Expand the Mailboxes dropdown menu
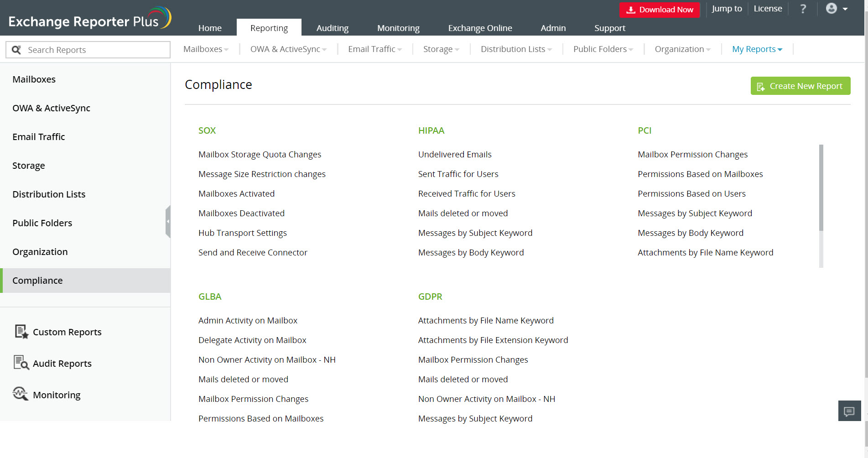Image resolution: width=868 pixels, height=458 pixels. (206, 49)
